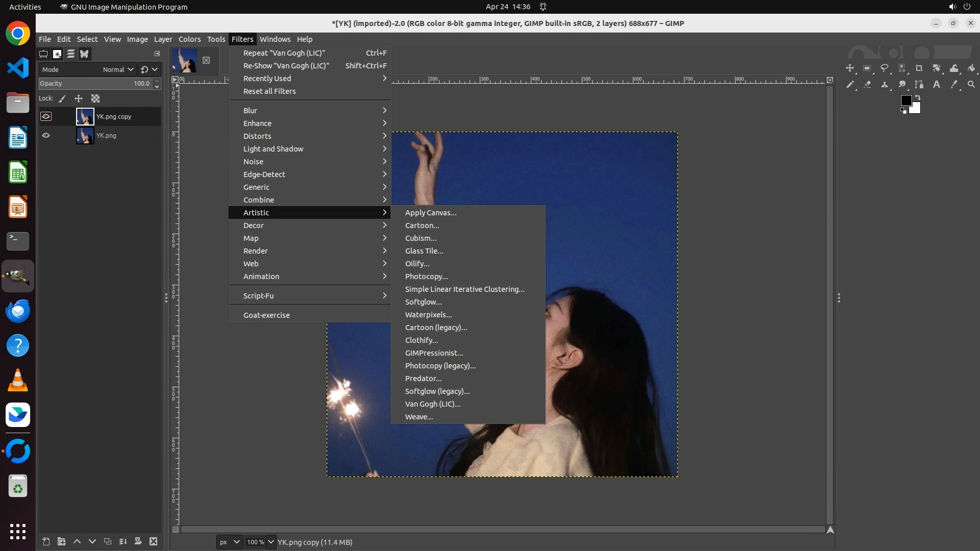The width and height of the screenshot is (980, 551).
Task: Click Reset all Filters entry
Action: [269, 91]
